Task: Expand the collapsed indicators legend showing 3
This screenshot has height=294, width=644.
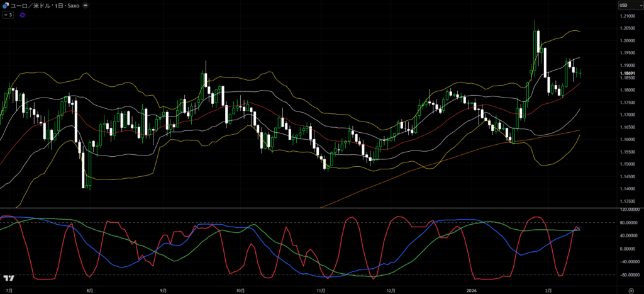Action: pyautogui.click(x=8, y=14)
